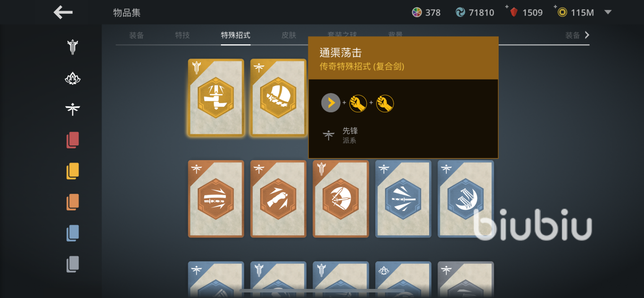Filter by red rarity cards

[x=73, y=139]
